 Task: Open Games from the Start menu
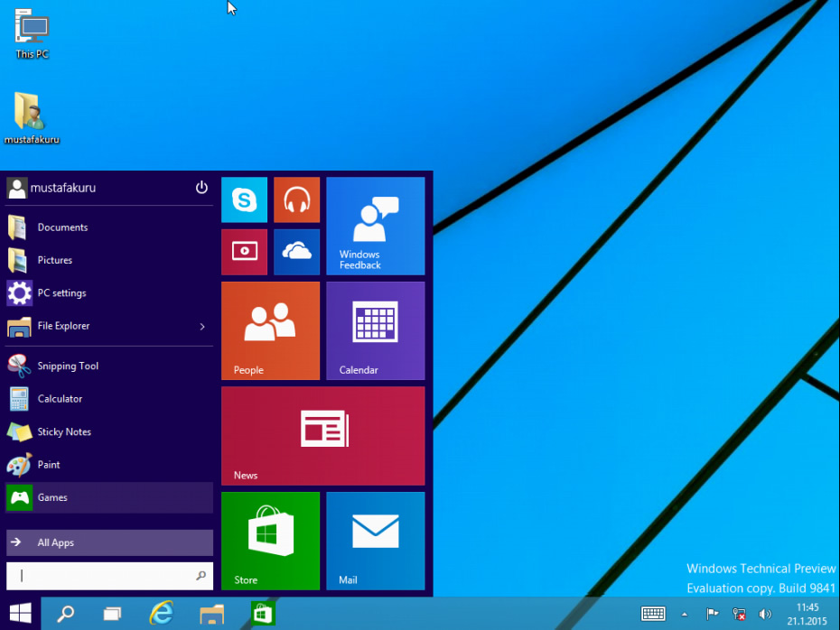tap(109, 498)
